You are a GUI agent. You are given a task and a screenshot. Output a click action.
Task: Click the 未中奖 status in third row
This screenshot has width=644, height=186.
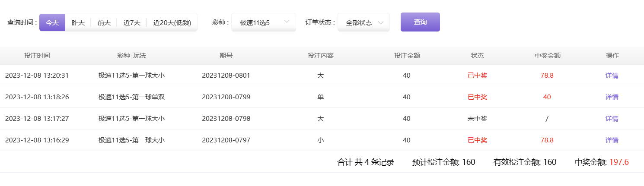(x=477, y=119)
